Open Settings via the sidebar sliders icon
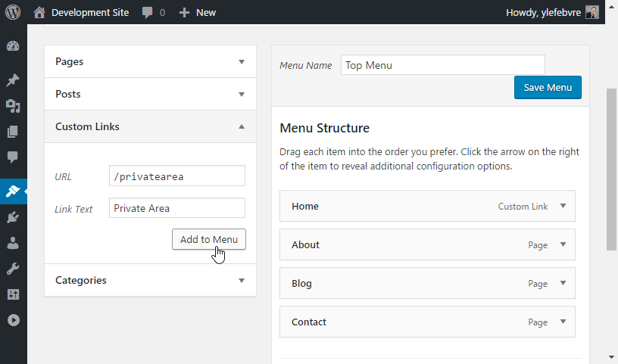 pyautogui.click(x=13, y=294)
